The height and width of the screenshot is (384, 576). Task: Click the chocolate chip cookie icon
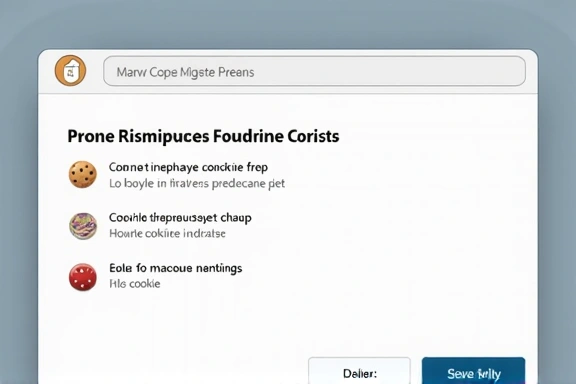pos(83,175)
